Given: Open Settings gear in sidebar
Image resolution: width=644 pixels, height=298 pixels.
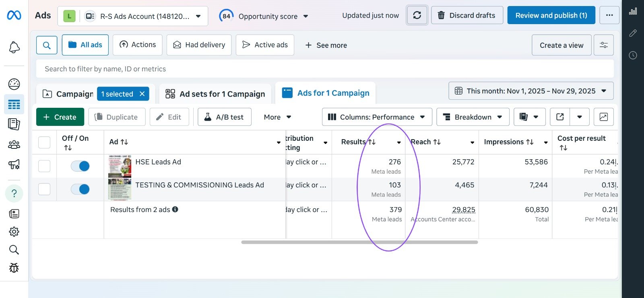Looking at the screenshot, I should pyautogui.click(x=14, y=232).
